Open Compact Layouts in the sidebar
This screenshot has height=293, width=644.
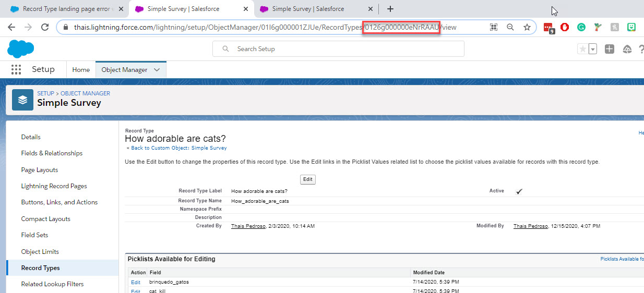coord(45,219)
